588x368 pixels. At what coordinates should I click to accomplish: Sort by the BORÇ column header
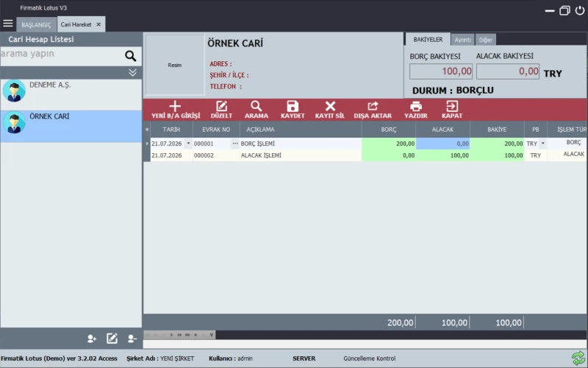coord(389,130)
